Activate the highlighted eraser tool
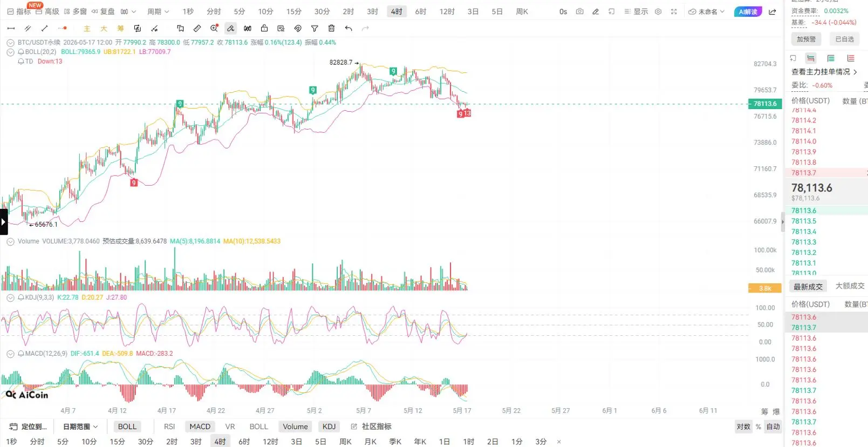The height and width of the screenshot is (447, 868). (x=230, y=28)
